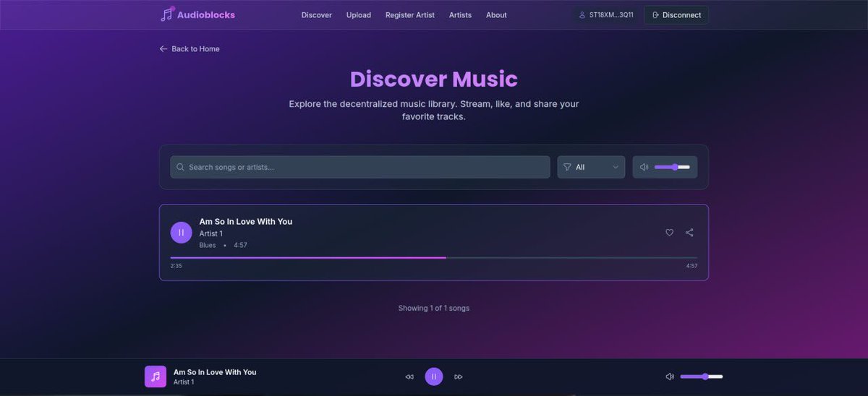Expand the All genre filter dropdown
Image resolution: width=868 pixels, height=396 pixels.
click(591, 167)
